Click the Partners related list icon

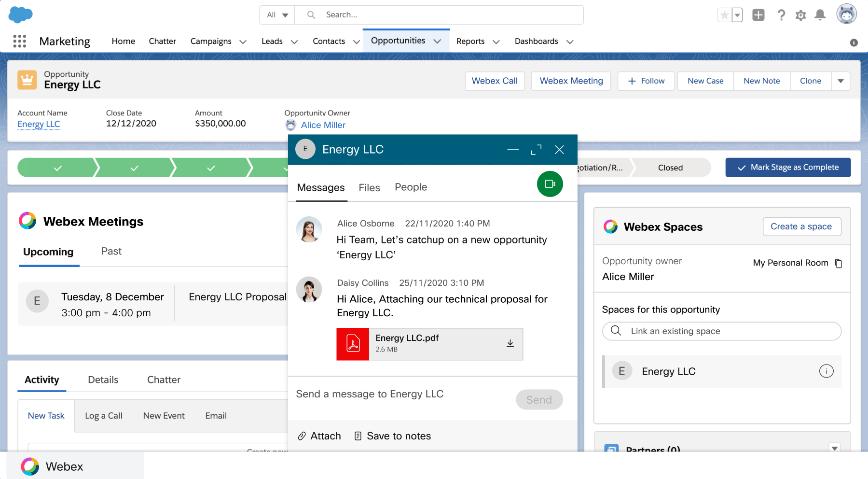pos(611,449)
